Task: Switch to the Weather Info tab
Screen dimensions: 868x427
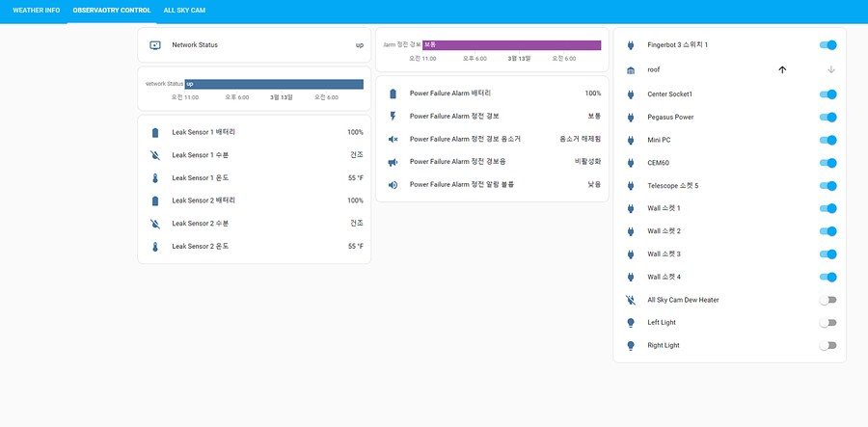Action: pyautogui.click(x=36, y=11)
